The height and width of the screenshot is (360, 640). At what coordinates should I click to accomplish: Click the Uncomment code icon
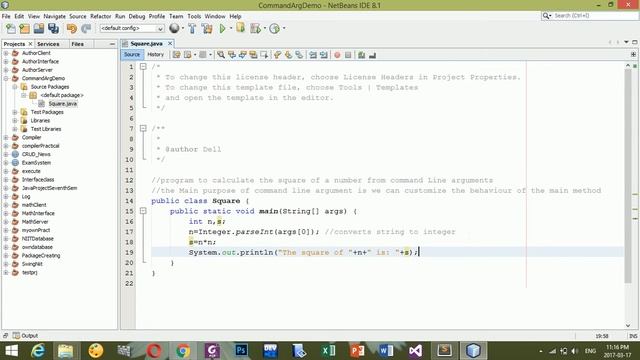372,55
